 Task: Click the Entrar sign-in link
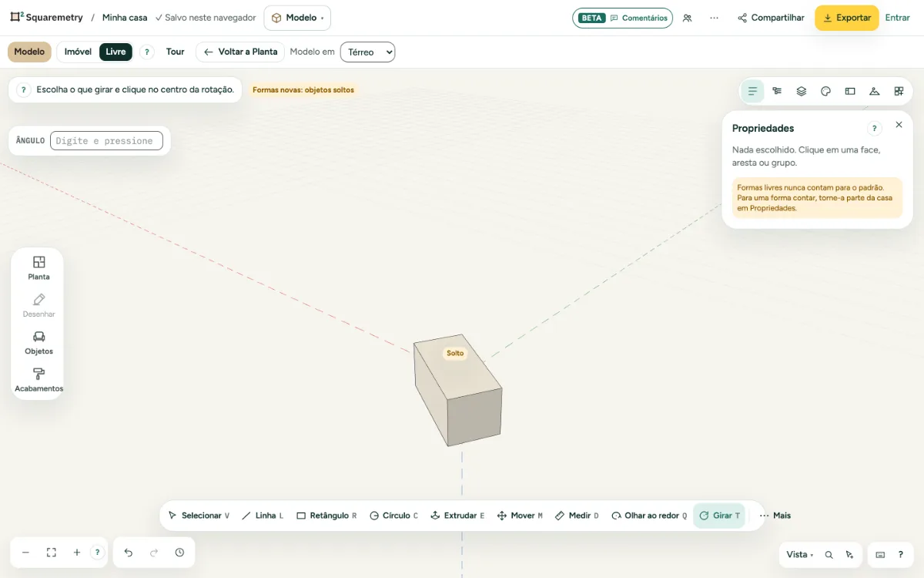[898, 18]
